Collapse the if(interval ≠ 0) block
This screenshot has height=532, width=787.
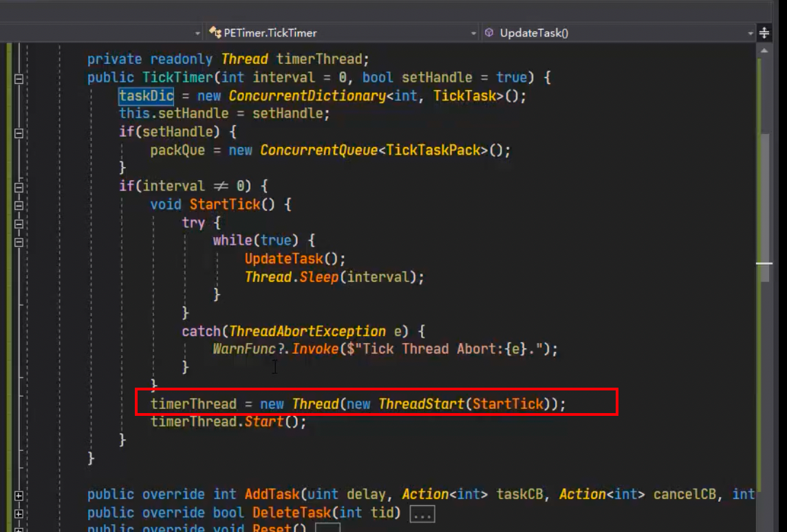pyautogui.click(x=19, y=187)
